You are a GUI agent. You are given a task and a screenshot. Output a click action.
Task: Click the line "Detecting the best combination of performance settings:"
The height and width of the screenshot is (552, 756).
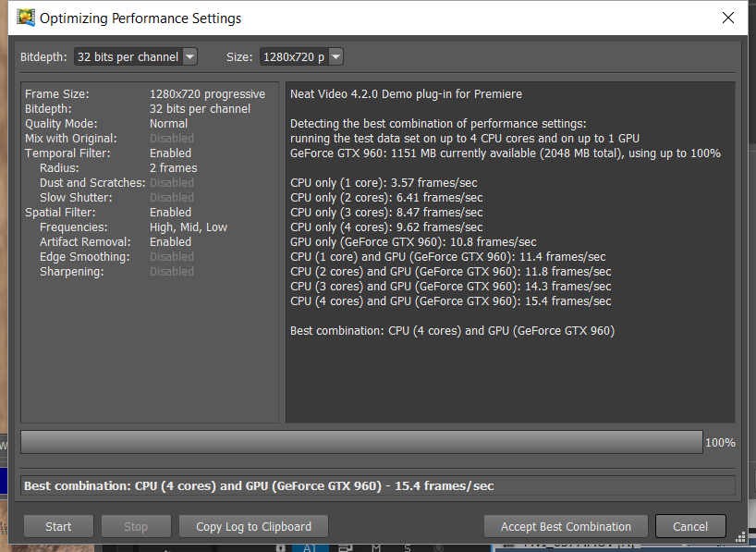(x=438, y=124)
